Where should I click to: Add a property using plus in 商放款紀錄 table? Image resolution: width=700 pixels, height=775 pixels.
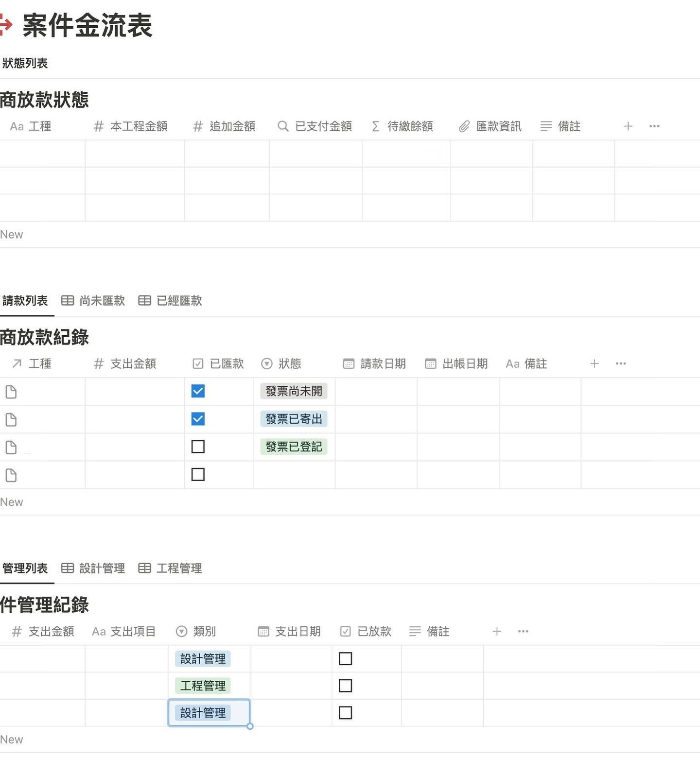pos(594,363)
